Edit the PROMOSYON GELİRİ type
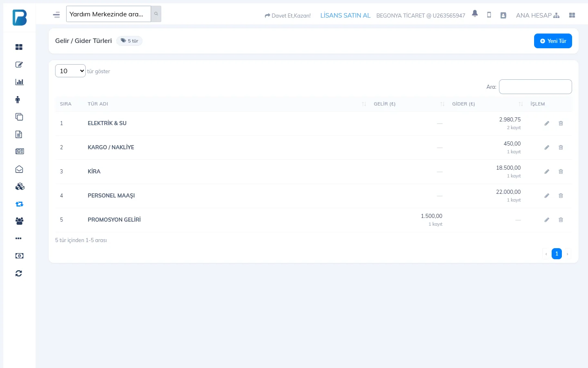Viewport: 588px width, 368px height. 547,220
